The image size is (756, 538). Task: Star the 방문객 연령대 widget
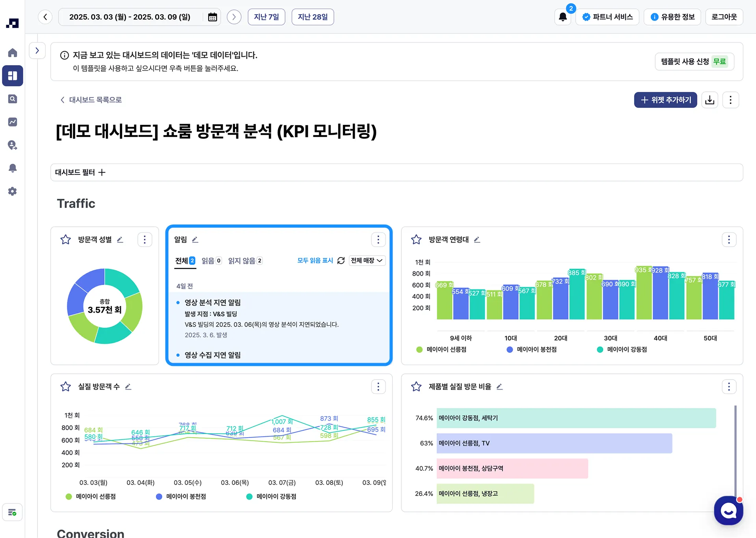pos(416,239)
